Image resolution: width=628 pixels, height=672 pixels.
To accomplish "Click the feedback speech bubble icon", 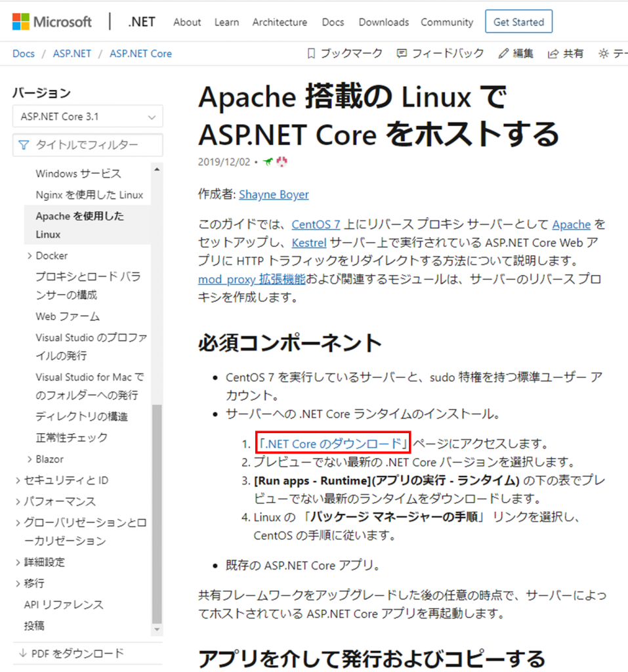I will point(402,54).
